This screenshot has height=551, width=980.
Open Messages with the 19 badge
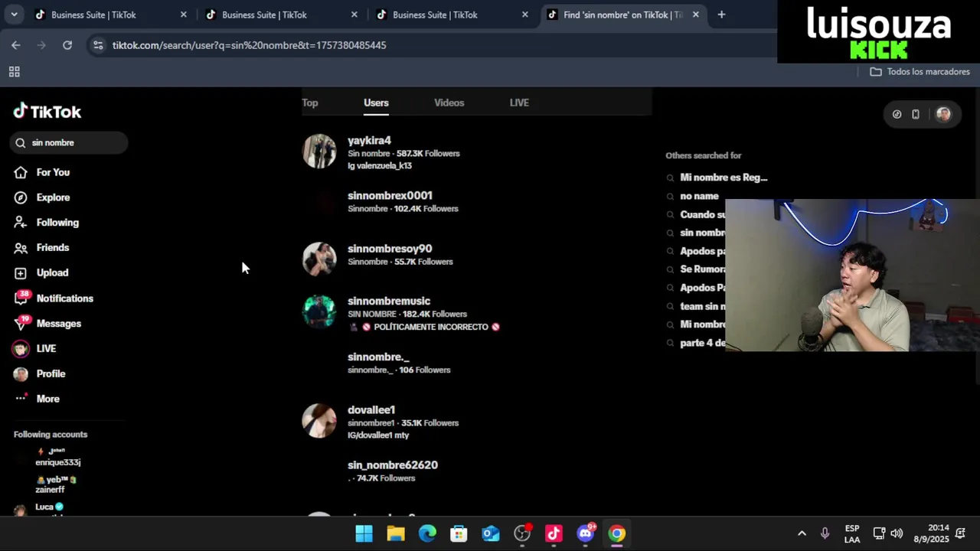(x=48, y=324)
